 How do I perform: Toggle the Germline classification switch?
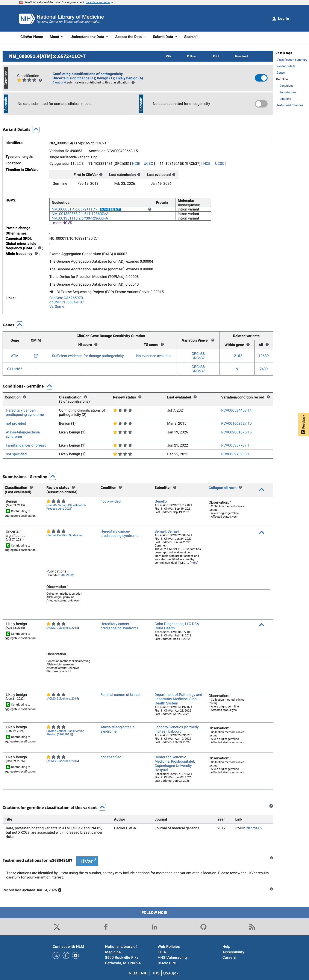tap(261, 78)
